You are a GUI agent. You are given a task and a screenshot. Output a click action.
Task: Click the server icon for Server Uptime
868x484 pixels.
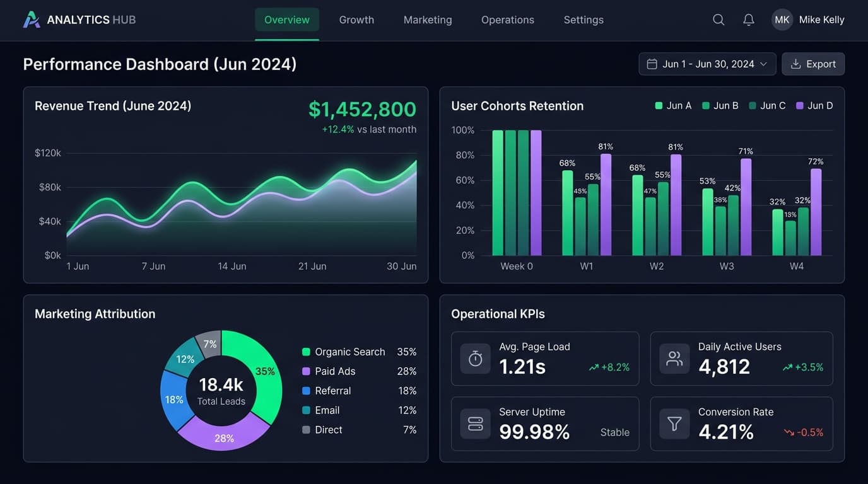[476, 423]
